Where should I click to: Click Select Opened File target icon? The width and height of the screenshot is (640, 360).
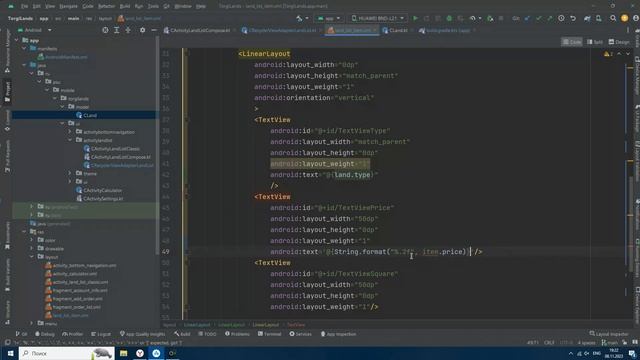(105, 30)
